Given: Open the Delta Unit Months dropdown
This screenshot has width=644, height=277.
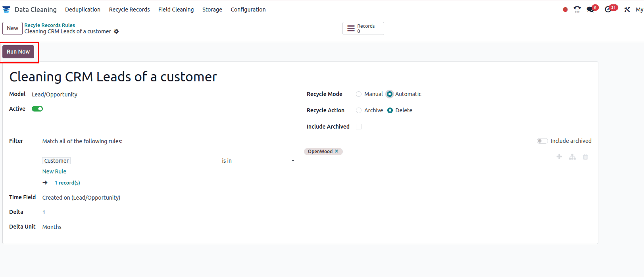Looking at the screenshot, I should pyautogui.click(x=52, y=227).
